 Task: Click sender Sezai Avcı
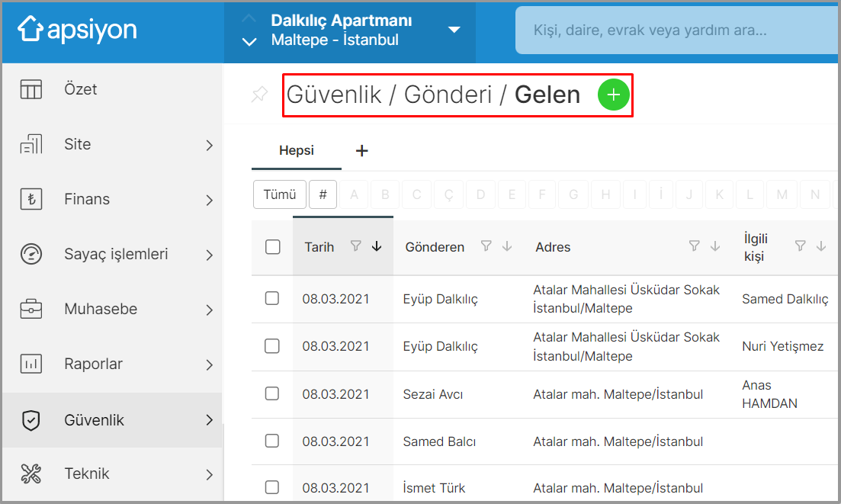433,395
